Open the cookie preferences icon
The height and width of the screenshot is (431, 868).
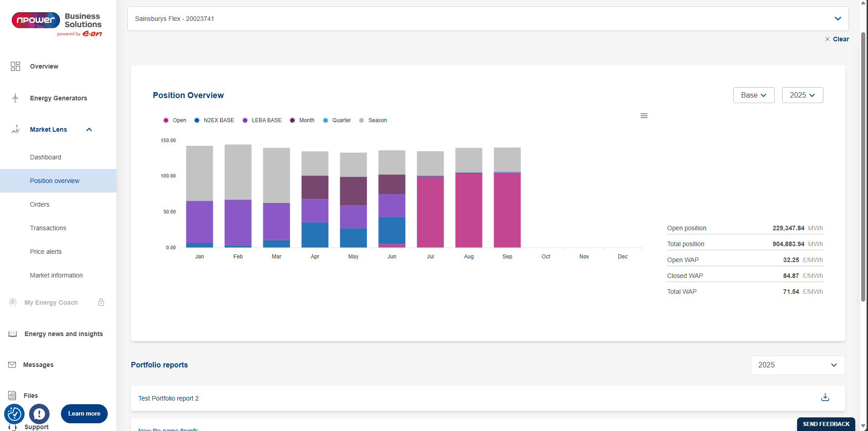click(14, 414)
